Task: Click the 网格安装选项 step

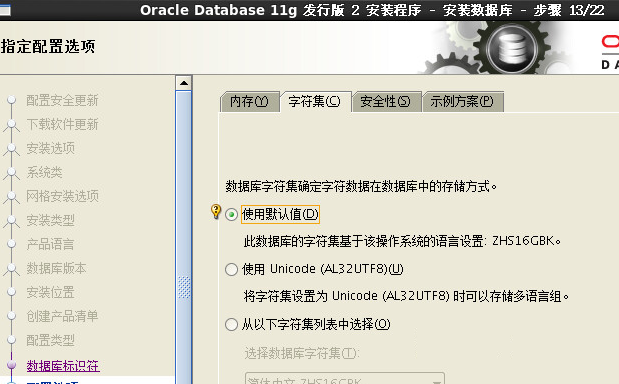Action: [62, 196]
